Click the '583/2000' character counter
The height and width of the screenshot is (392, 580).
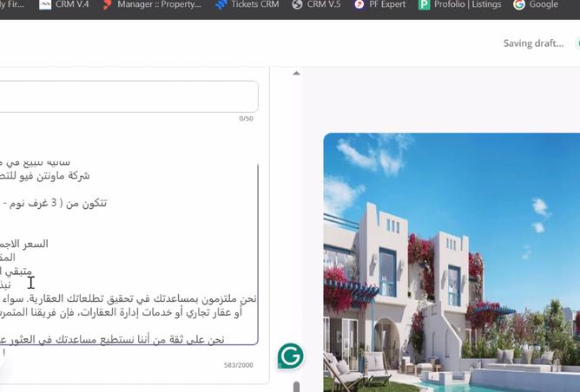click(238, 365)
